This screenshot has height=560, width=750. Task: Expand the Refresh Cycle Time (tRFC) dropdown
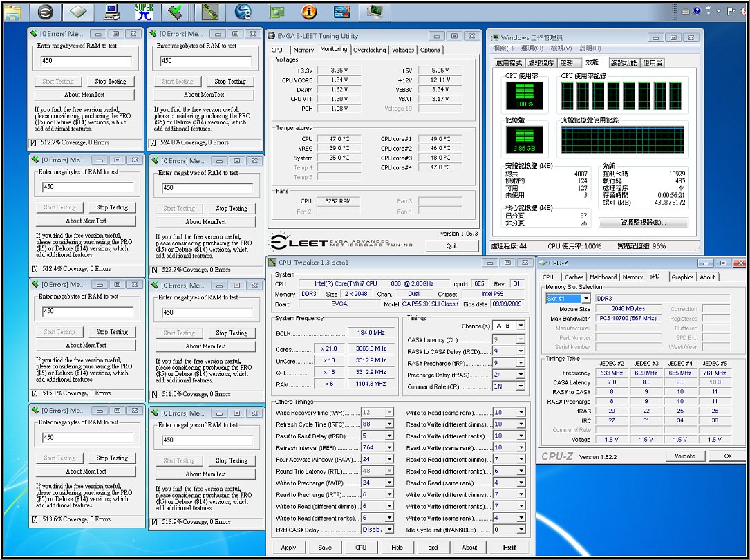tap(389, 424)
